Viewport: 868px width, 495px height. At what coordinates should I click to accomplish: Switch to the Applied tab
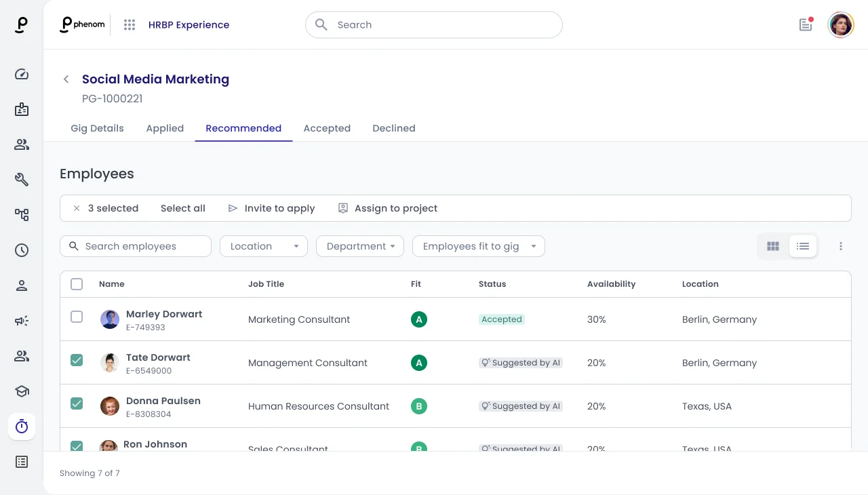click(165, 128)
